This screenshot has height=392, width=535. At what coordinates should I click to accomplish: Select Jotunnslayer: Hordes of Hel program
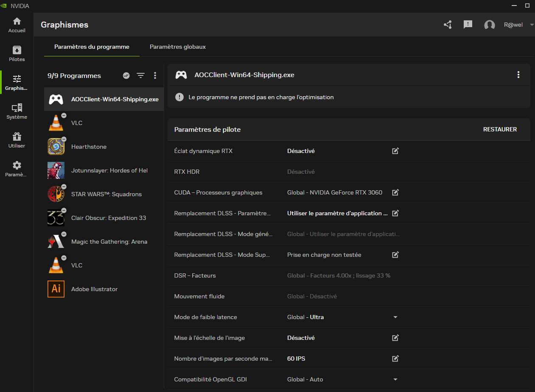[104, 170]
